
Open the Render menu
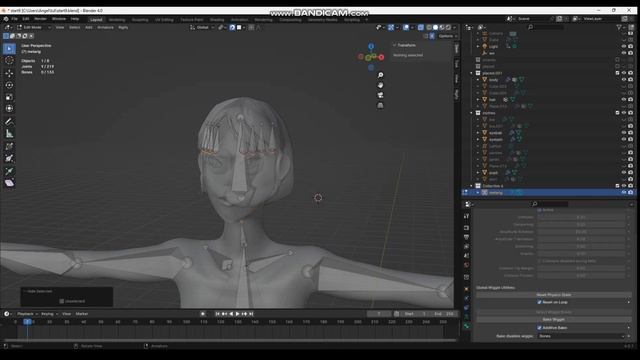click(40, 19)
